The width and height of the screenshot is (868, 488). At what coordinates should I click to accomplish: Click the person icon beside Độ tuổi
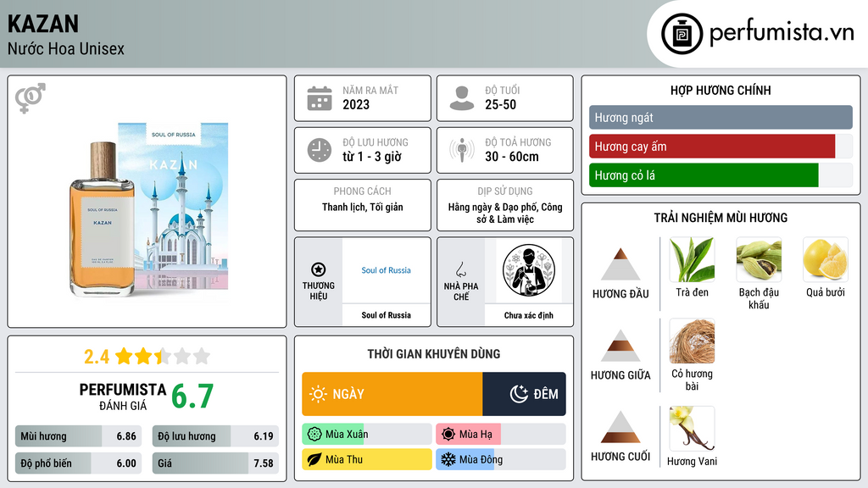[x=462, y=98]
